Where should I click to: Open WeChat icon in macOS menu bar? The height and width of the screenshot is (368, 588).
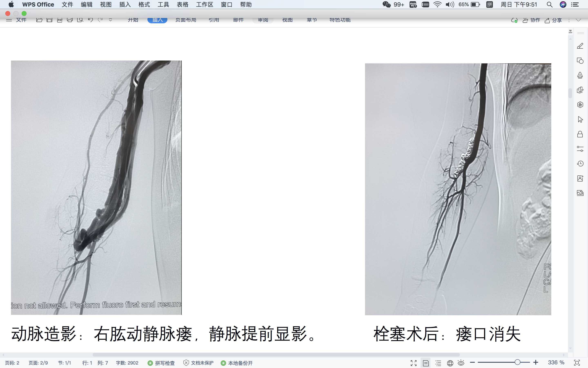pyautogui.click(x=386, y=4)
